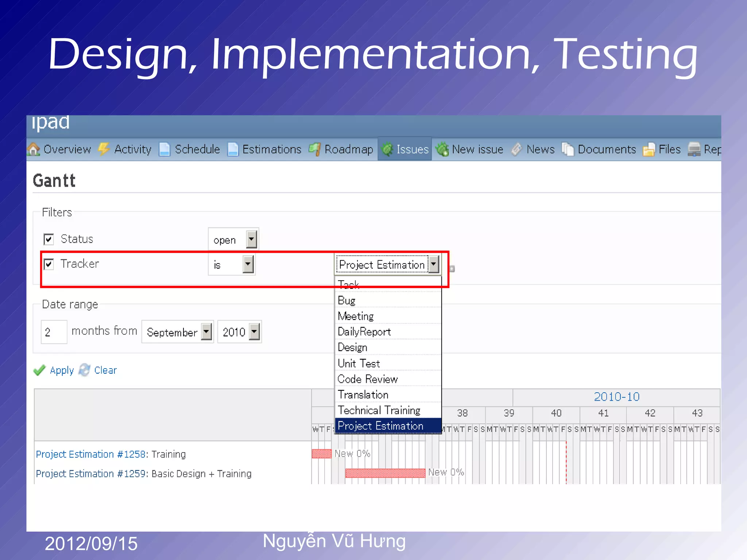Click the months count input field
Screen dimensions: 747x560
(x=54, y=332)
